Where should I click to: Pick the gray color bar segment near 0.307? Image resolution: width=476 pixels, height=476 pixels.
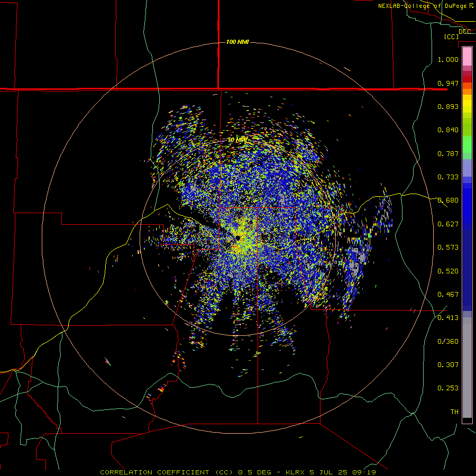coord(467,368)
